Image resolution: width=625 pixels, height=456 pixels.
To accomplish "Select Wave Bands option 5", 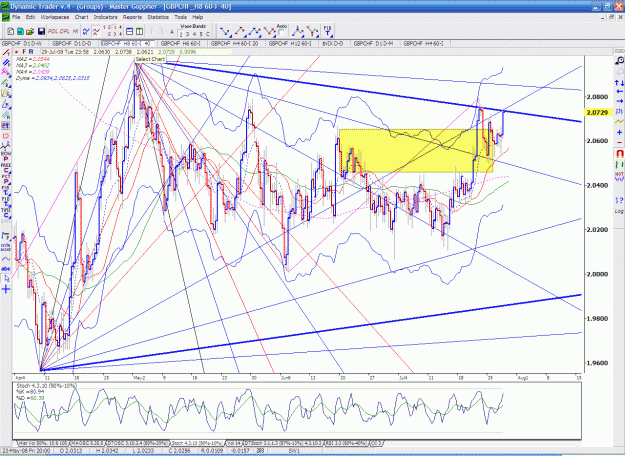I will [x=200, y=34].
